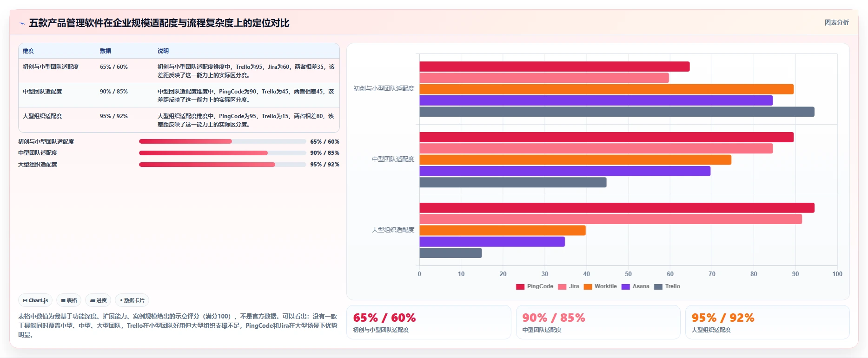The width and height of the screenshot is (868, 358).
Task: Click the chart y-axis label 中型团队适配度
Action: click(x=393, y=159)
